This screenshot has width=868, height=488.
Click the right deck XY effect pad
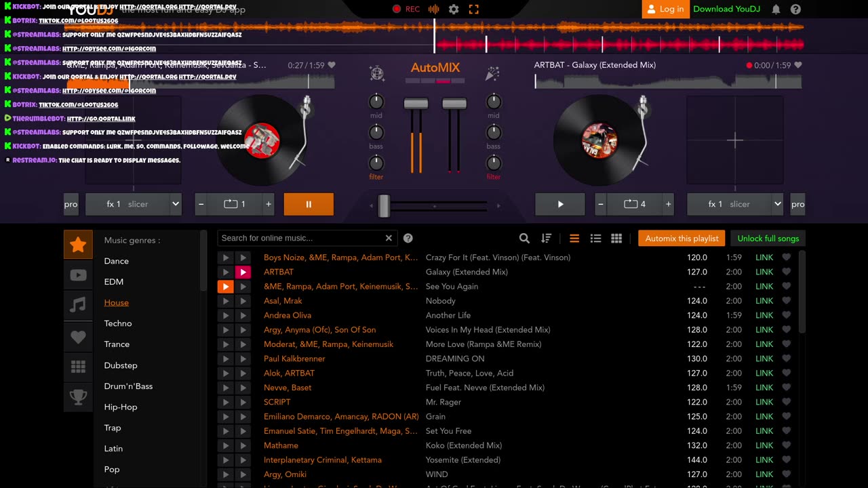coord(735,140)
